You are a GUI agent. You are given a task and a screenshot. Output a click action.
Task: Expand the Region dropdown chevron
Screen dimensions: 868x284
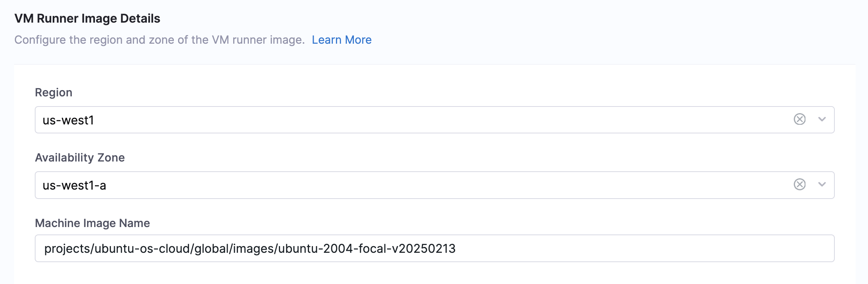[x=822, y=119]
